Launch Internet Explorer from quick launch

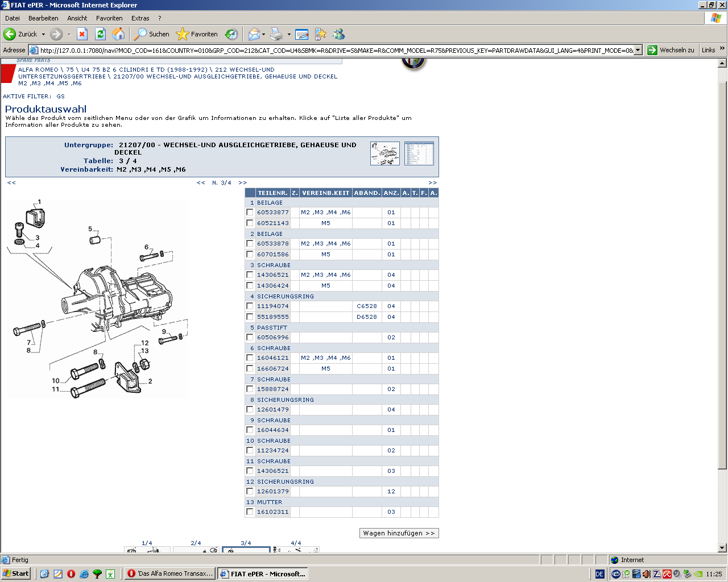(84, 574)
